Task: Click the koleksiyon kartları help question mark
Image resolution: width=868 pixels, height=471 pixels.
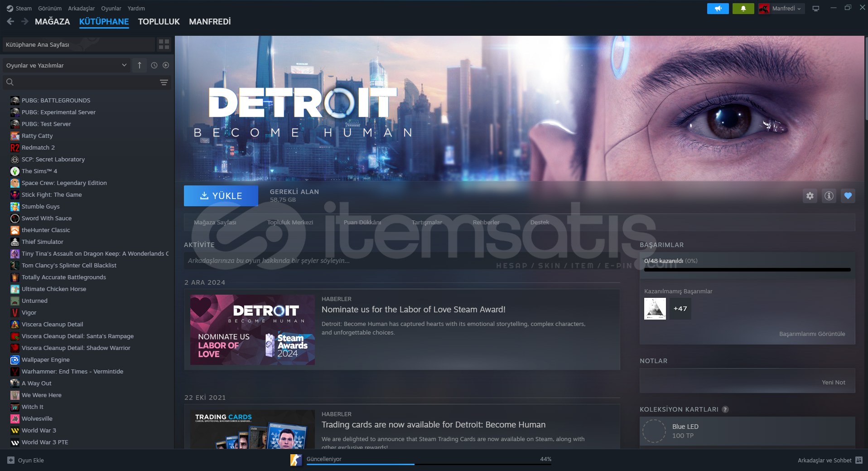Action: (725, 409)
